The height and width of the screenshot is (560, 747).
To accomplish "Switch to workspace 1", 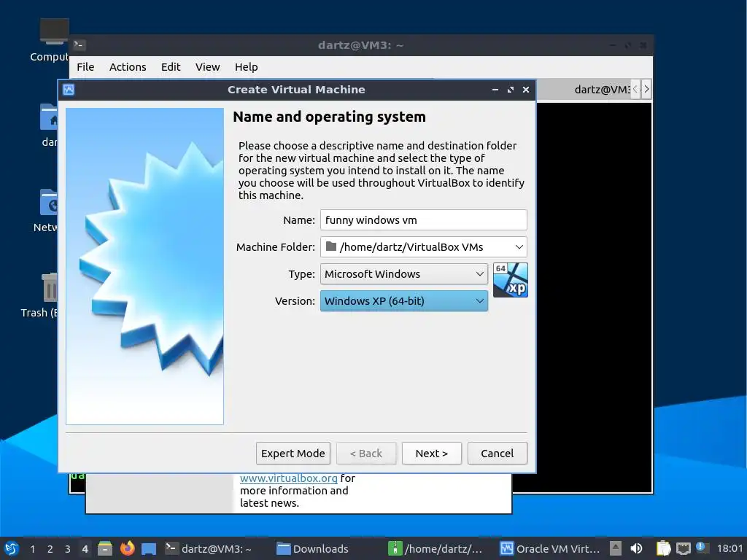I will click(32, 549).
